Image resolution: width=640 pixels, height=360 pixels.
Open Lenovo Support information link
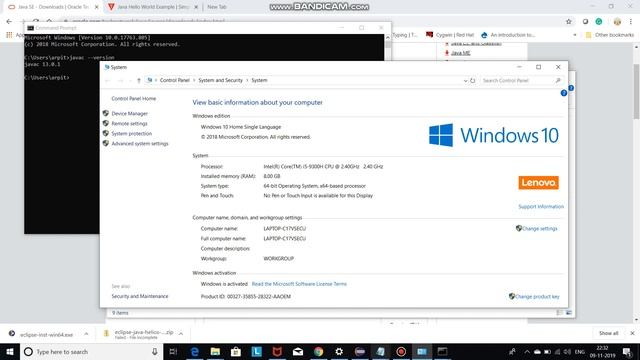541,207
